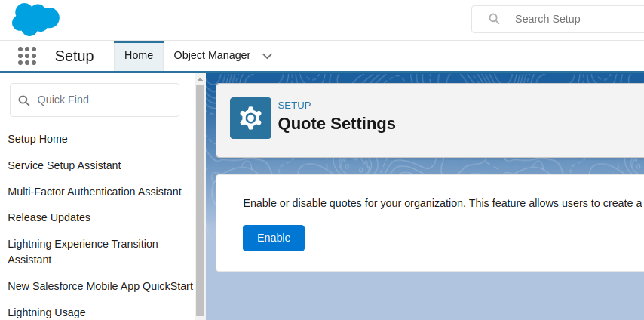644x320 pixels.
Task: Click the Salesforce cloud logo
Action: pyautogui.click(x=35, y=19)
